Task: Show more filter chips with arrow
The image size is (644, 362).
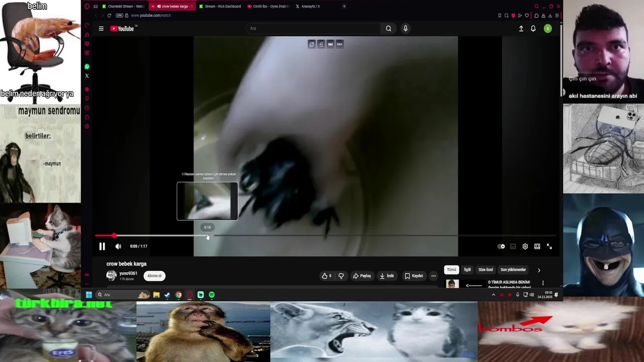Action: pos(539,270)
